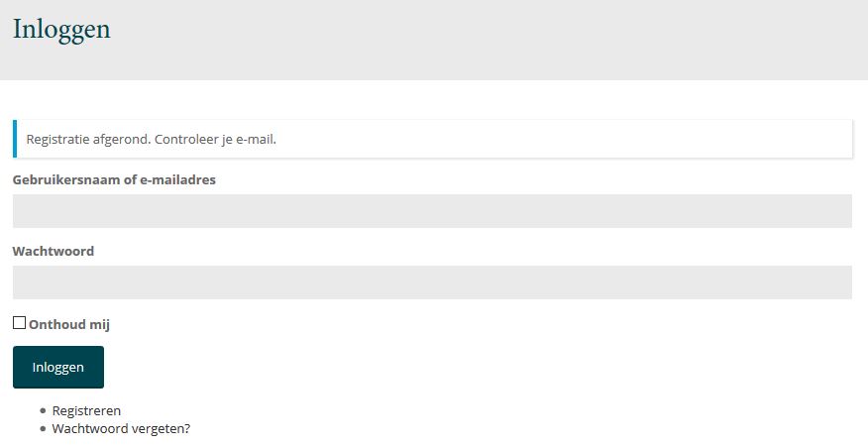Open the Registreren link
Image resolution: width=868 pixels, height=447 pixels.
[x=86, y=410]
